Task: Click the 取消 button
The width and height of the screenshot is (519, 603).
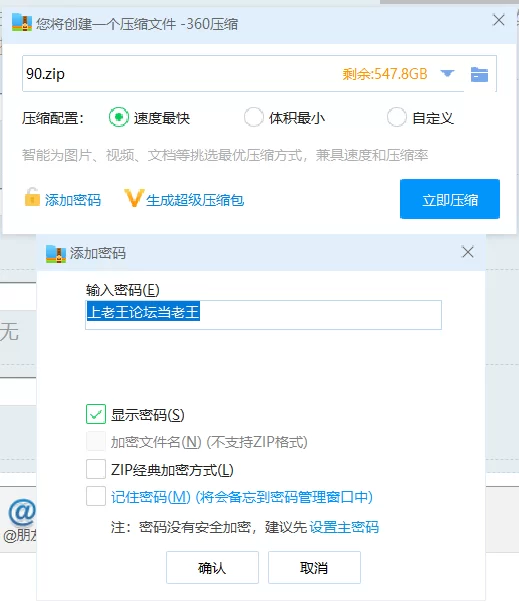Action: click(314, 567)
